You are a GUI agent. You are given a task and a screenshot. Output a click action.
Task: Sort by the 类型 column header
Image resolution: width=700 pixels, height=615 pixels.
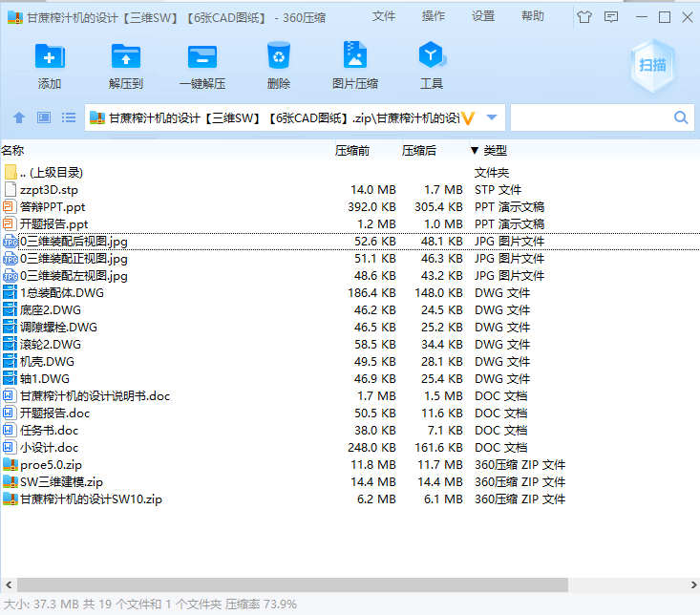tap(495, 150)
